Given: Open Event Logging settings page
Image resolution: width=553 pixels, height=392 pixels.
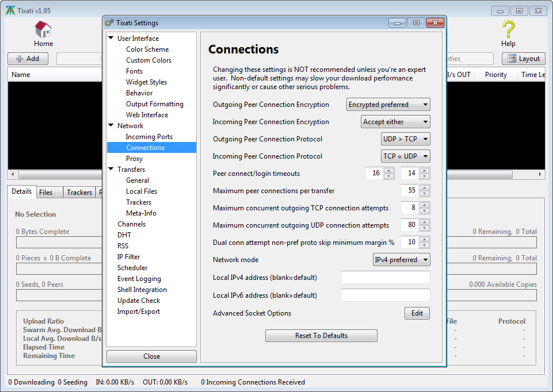Looking at the screenshot, I should pyautogui.click(x=139, y=279).
